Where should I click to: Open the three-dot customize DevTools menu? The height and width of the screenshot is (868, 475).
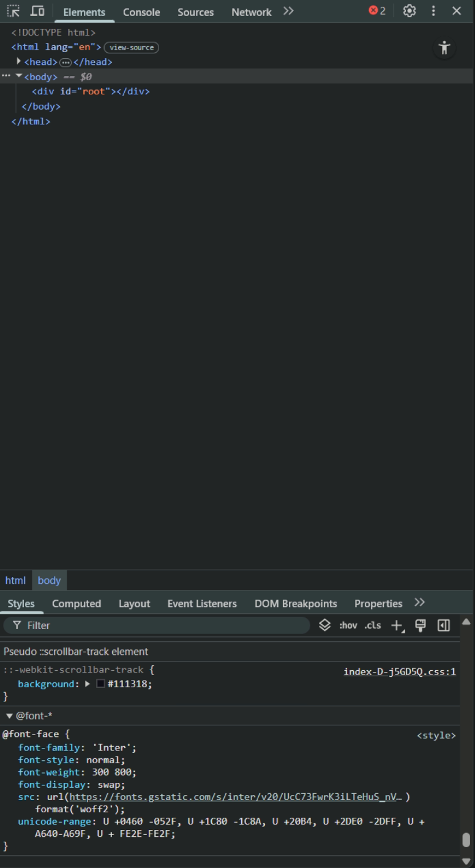pos(433,11)
